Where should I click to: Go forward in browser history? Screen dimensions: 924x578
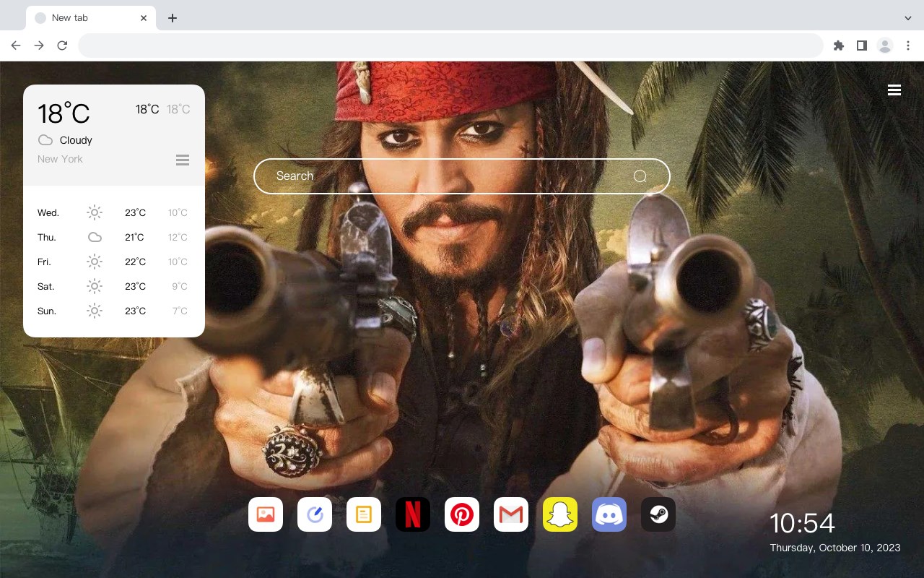tap(39, 46)
